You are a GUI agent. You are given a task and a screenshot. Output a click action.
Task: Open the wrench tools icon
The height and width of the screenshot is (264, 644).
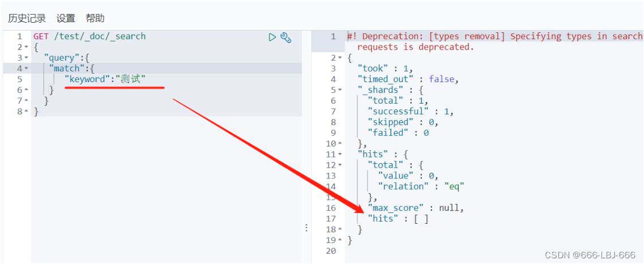[285, 38]
